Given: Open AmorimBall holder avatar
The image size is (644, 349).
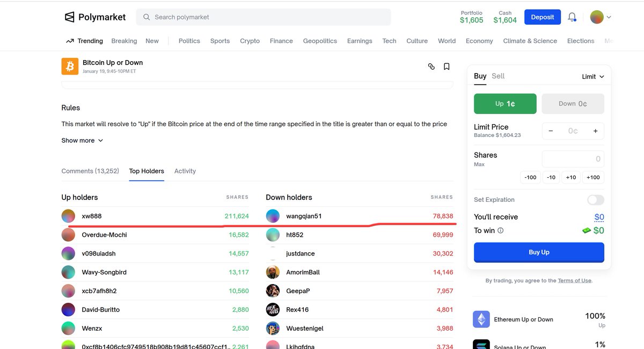Looking at the screenshot, I should (273, 272).
